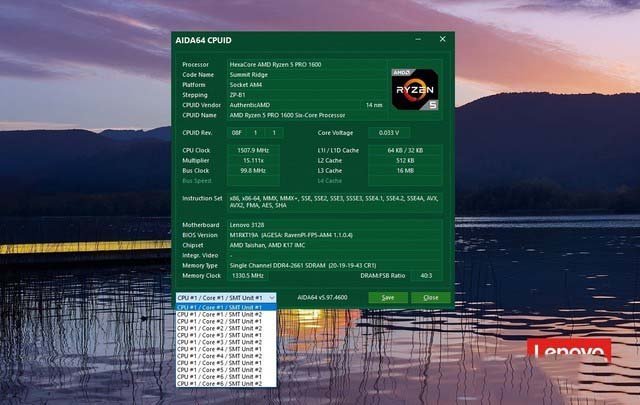Minimize the AIDA64 CPUID window

[x=418, y=39]
